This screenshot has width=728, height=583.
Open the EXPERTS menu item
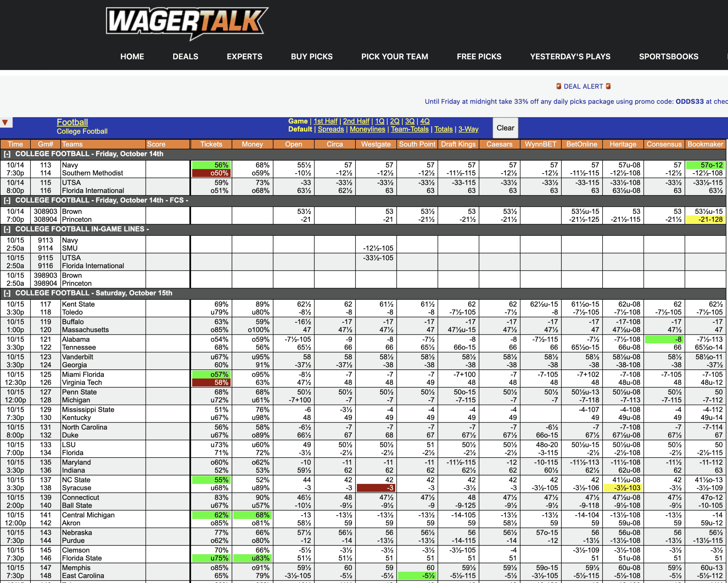click(x=245, y=57)
